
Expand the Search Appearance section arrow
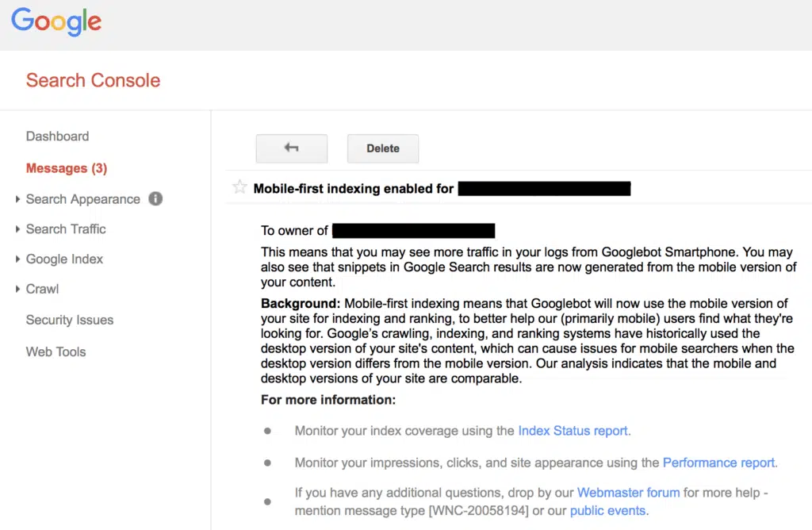pos(17,200)
